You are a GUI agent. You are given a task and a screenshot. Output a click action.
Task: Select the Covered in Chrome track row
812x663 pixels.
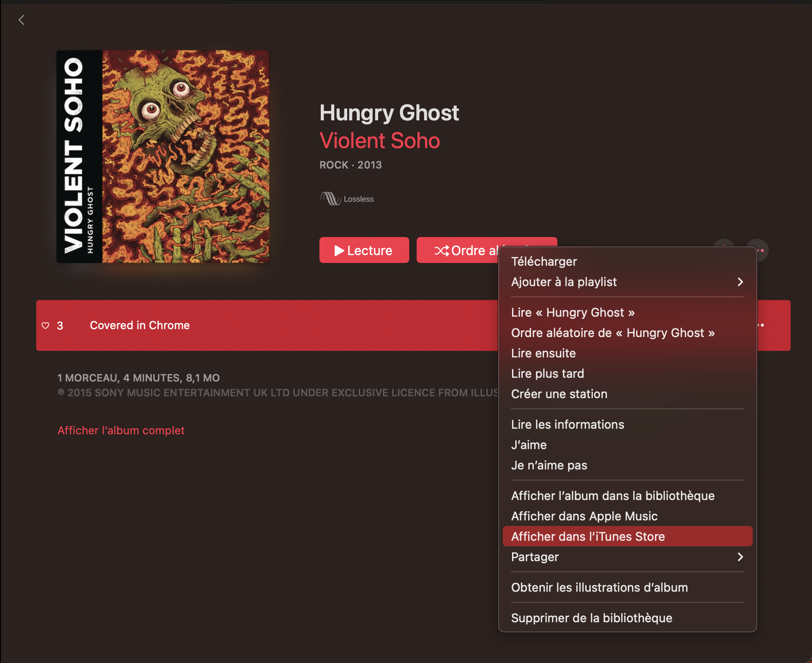[x=267, y=325]
